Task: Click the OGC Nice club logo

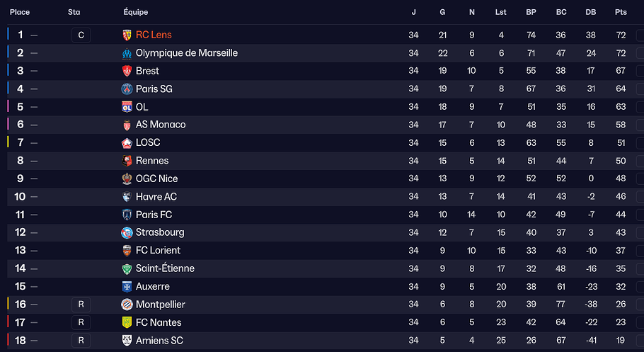Action: coord(127,178)
